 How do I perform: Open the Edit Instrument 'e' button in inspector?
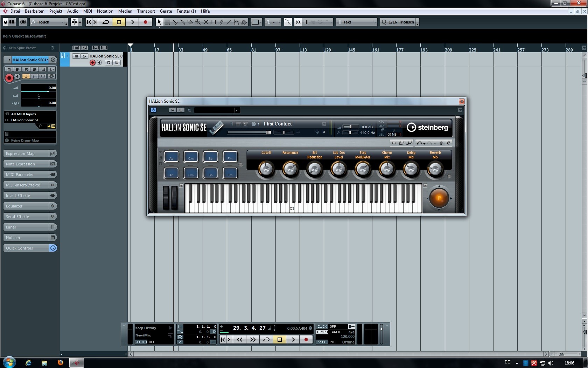[53, 60]
